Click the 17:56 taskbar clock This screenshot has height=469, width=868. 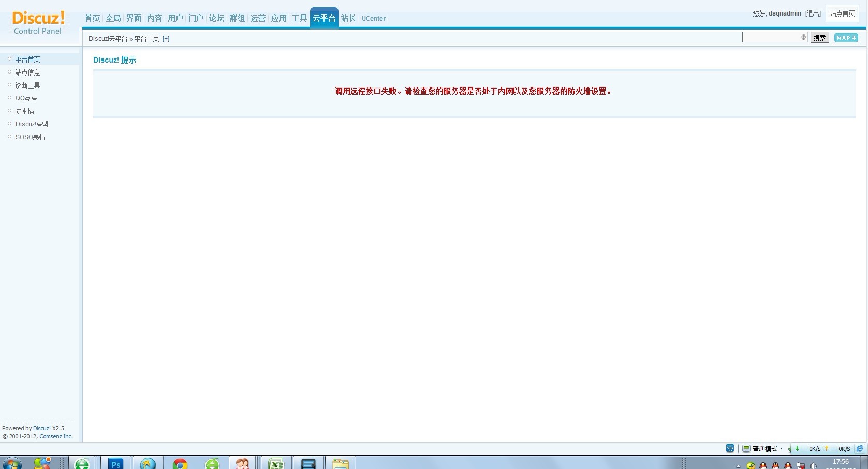click(x=841, y=462)
